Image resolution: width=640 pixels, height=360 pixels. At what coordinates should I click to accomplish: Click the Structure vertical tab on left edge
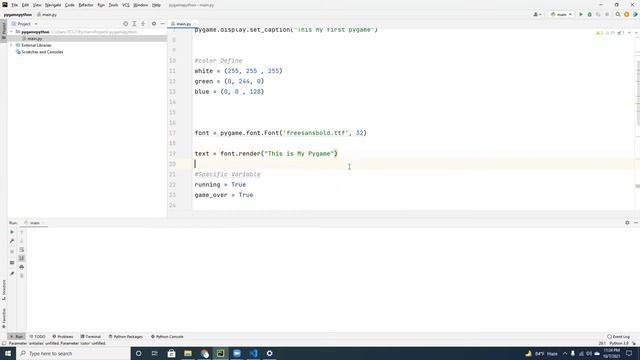[x=4, y=291]
